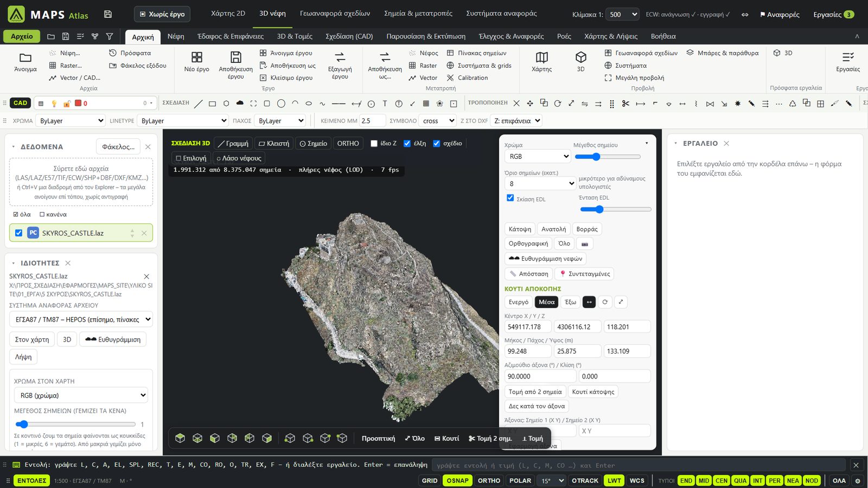Uncheck the έλξη checkbox
868x488 pixels.
(407, 144)
